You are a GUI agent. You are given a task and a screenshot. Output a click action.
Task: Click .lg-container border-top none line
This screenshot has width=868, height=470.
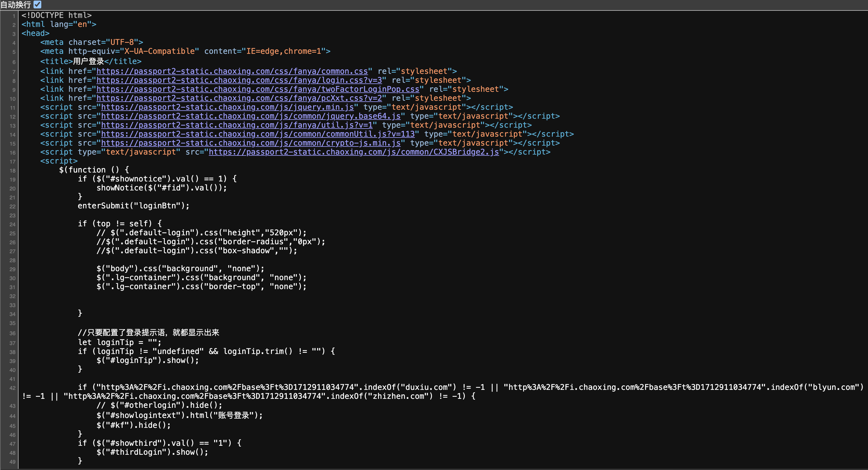(202, 287)
